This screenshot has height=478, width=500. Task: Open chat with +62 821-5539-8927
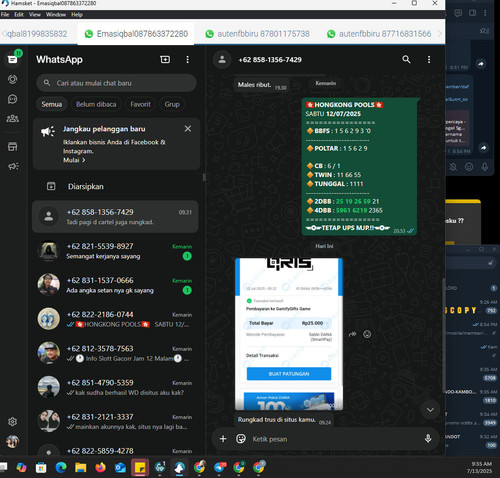(115, 251)
